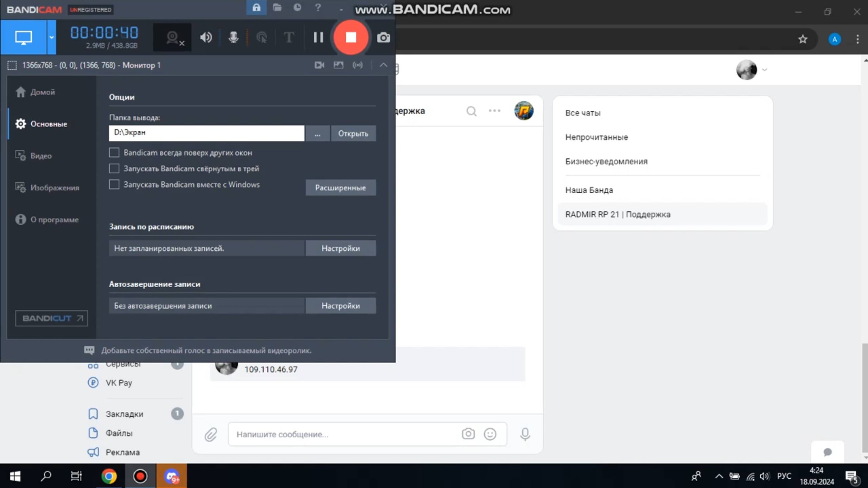Open Файлы in VK sidebar

pyautogui.click(x=110, y=433)
